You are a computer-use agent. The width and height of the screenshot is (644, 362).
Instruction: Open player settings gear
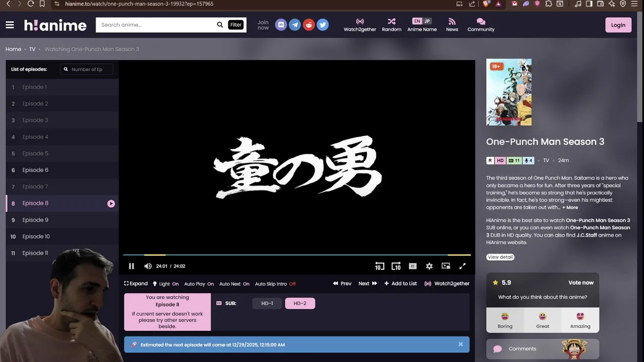pos(429,266)
